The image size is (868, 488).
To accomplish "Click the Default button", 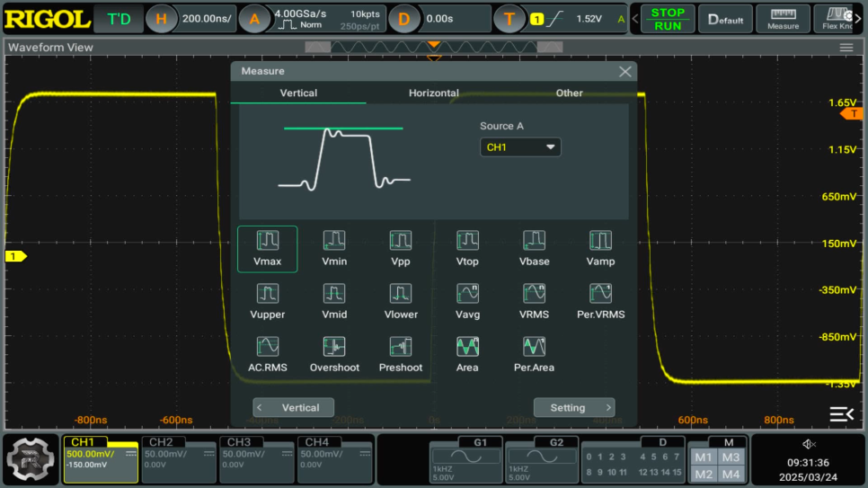I will click(x=725, y=19).
